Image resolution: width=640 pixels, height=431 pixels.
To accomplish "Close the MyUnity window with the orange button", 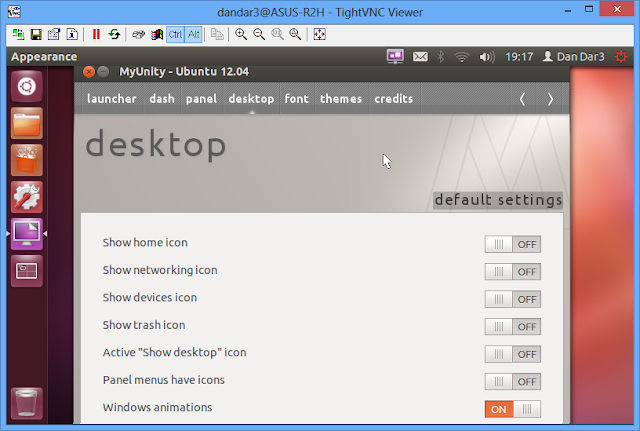I will click(89, 72).
